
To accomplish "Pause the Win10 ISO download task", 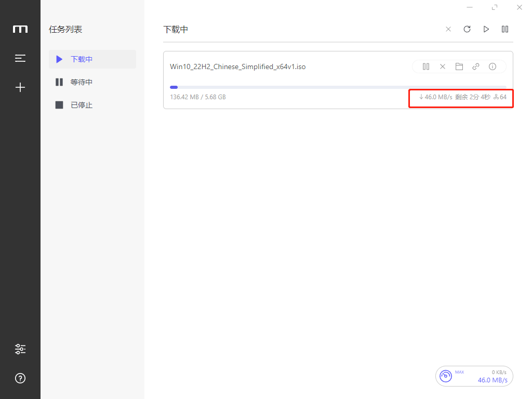I will click(426, 66).
